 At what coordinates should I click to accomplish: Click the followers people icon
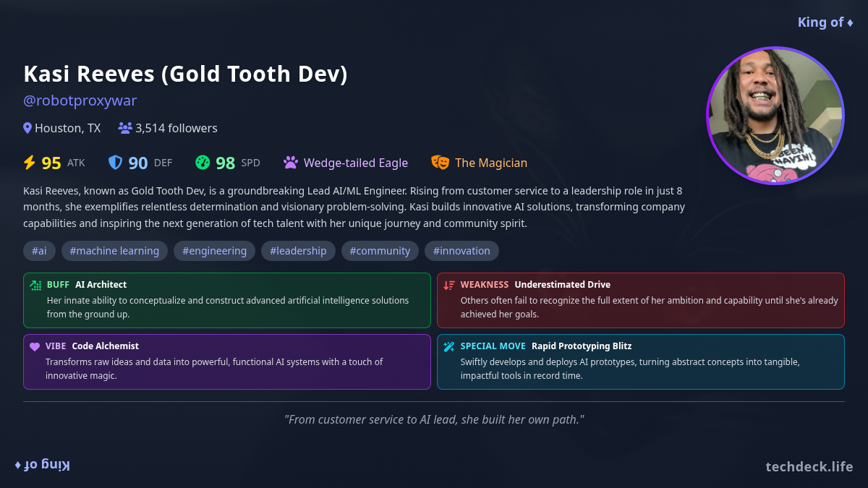pyautogui.click(x=125, y=128)
